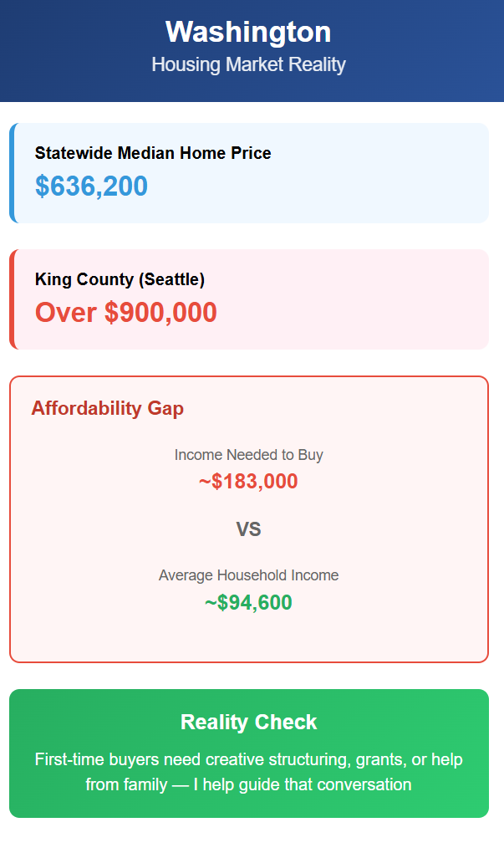Screen dimensions: 504x853
Task: Select the Housing Market Reality subtitle
Action: 248,64
